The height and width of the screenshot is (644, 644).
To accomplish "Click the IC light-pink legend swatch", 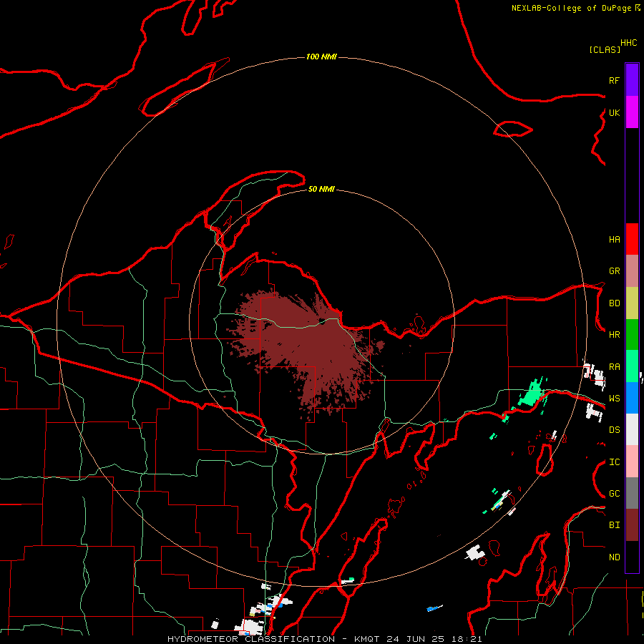I will pyautogui.click(x=632, y=462).
